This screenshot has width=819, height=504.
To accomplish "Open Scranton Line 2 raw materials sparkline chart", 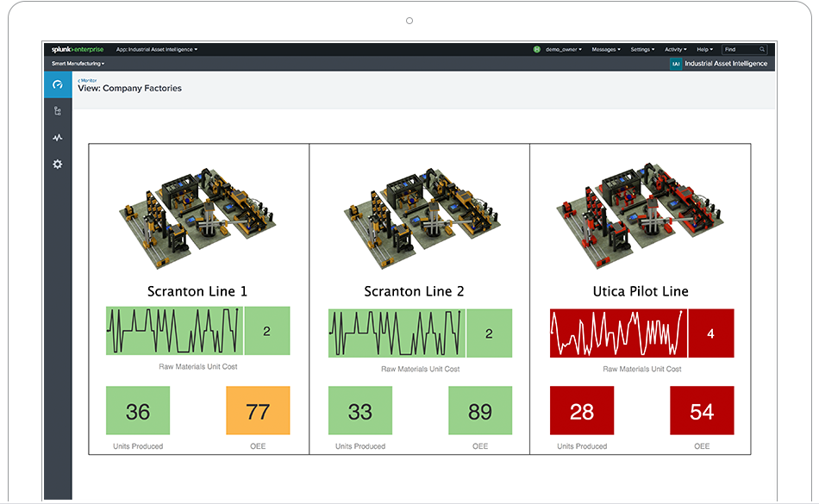I will (x=397, y=333).
